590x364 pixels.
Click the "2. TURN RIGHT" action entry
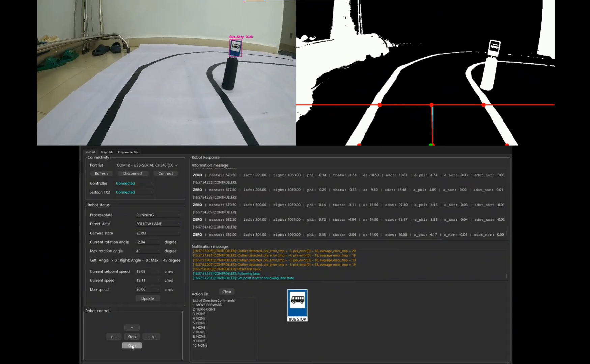click(x=204, y=309)
